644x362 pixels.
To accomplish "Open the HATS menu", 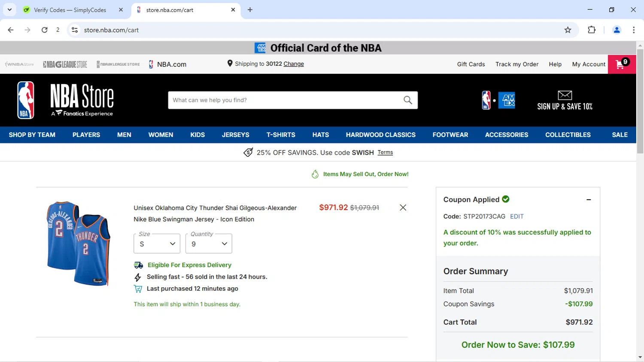I will tap(321, 135).
